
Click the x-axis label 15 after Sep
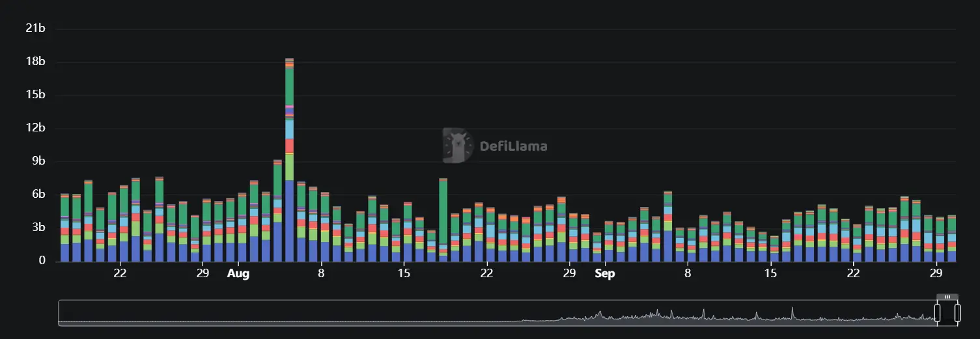(x=771, y=274)
